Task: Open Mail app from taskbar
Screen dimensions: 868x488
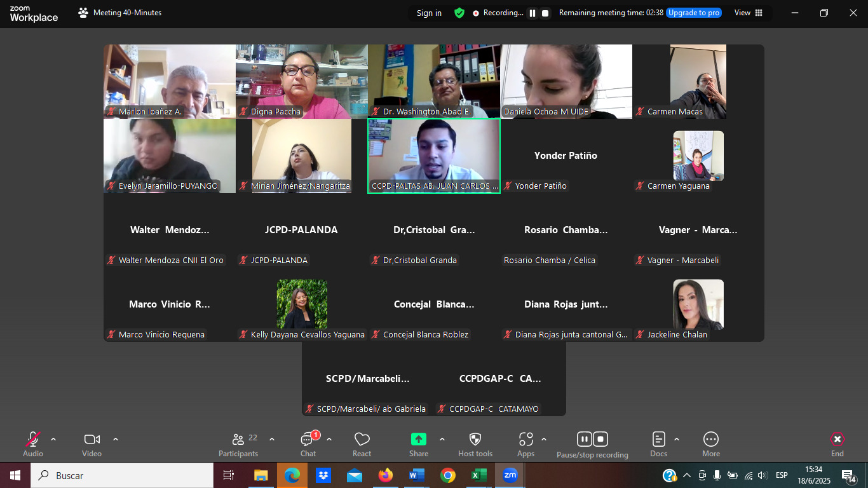Action: pyautogui.click(x=355, y=475)
